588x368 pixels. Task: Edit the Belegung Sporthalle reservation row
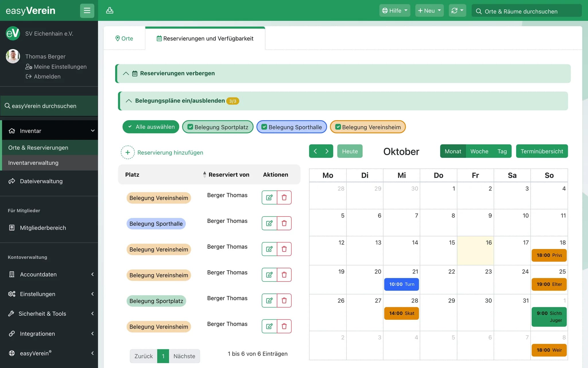coord(269,223)
